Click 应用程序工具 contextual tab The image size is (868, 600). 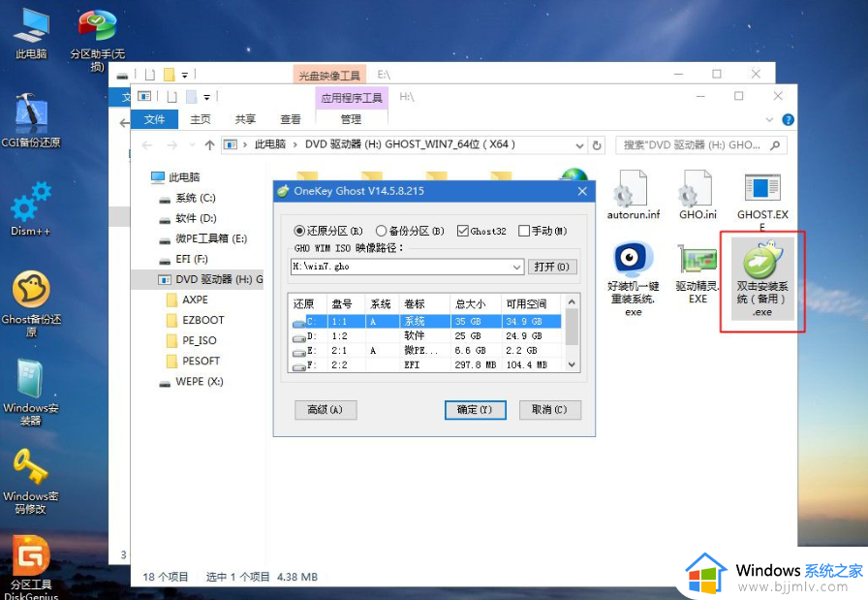click(352, 98)
